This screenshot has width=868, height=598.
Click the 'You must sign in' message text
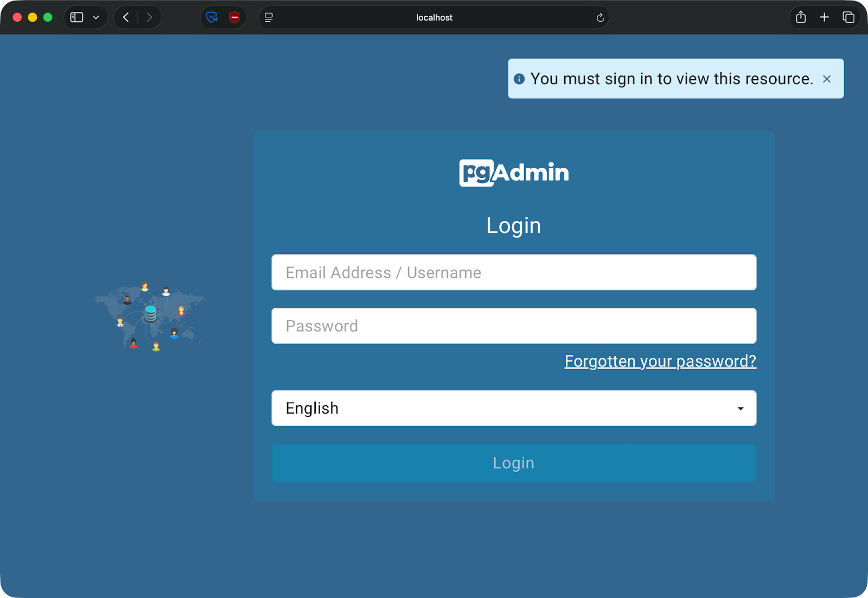pyautogui.click(x=672, y=79)
